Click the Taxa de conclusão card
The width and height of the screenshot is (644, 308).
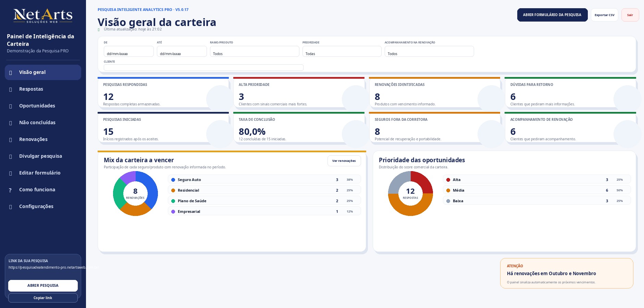pos(299,128)
